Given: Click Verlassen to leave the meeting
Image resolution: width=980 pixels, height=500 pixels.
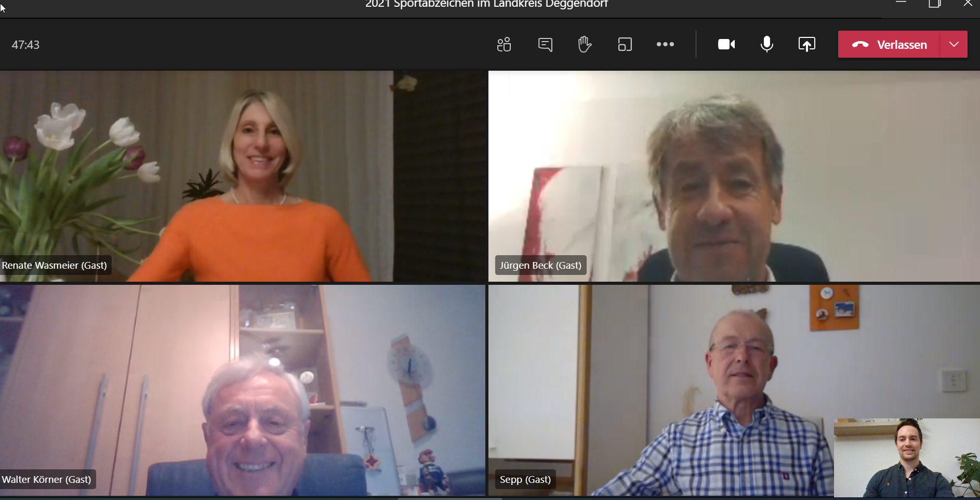Looking at the screenshot, I should tap(889, 45).
